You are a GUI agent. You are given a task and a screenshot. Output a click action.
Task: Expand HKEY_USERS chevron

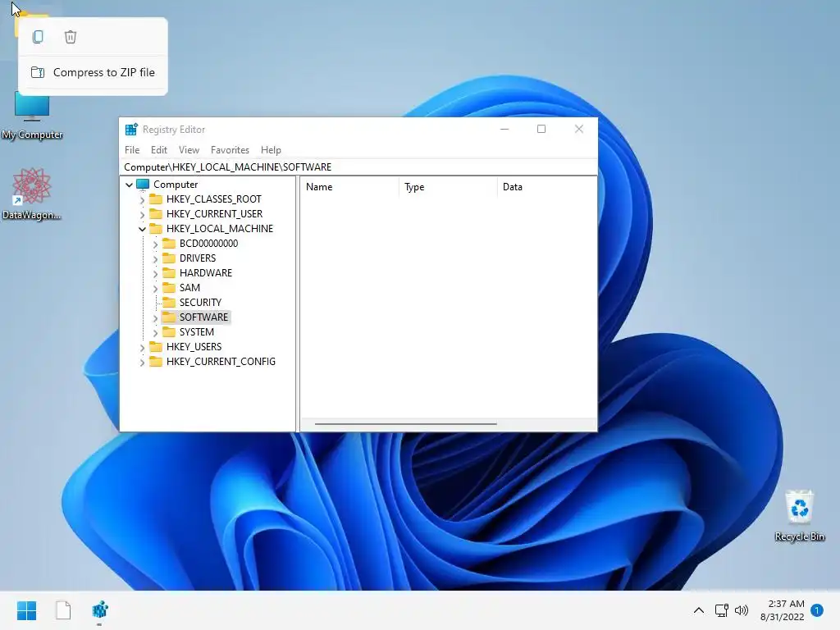(x=142, y=348)
